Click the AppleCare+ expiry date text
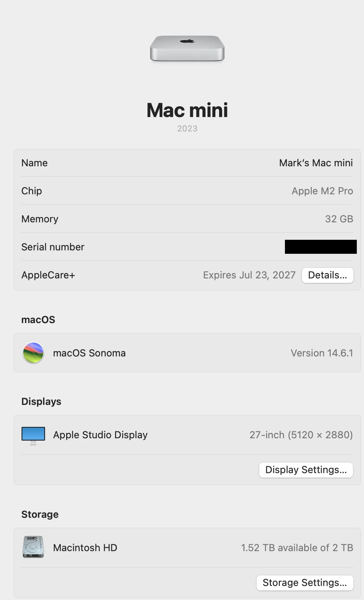Viewport: 364px width, 600px height. pos(249,275)
